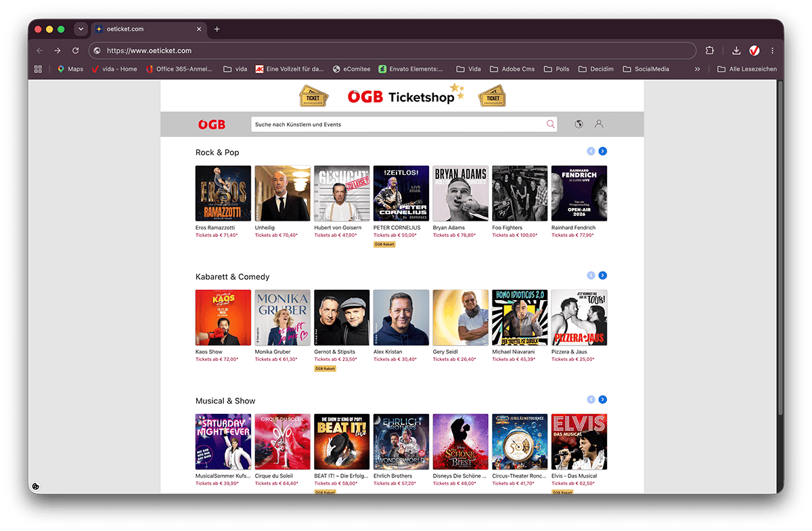Expand hidden bookmarks with double chevron

coord(697,69)
